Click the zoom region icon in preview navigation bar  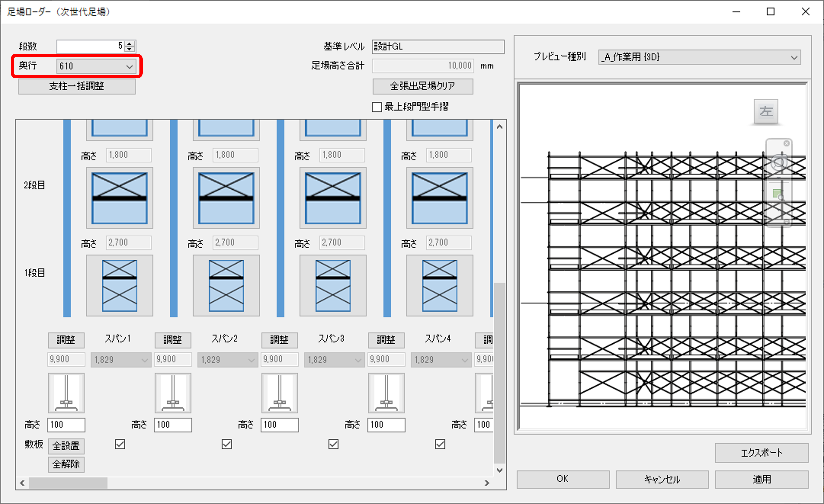point(778,194)
